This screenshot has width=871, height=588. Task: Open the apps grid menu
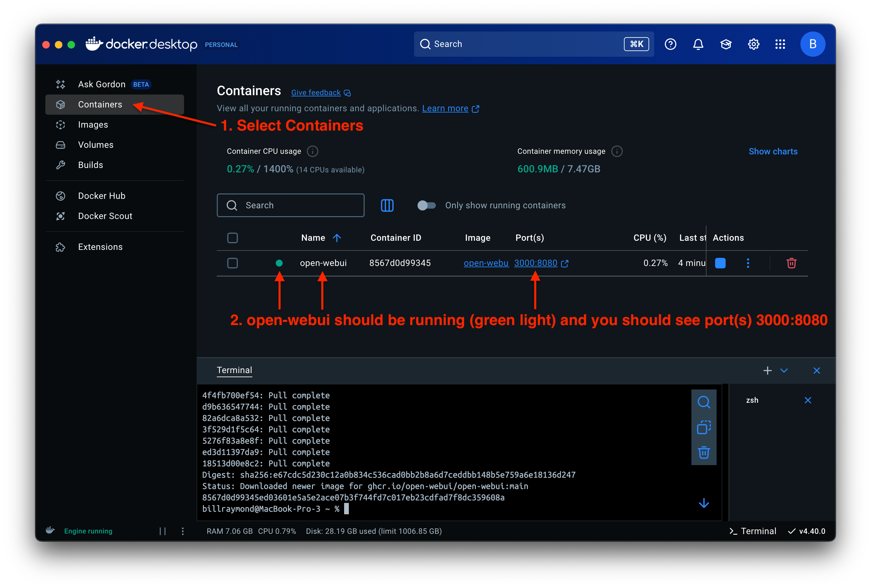tap(780, 44)
